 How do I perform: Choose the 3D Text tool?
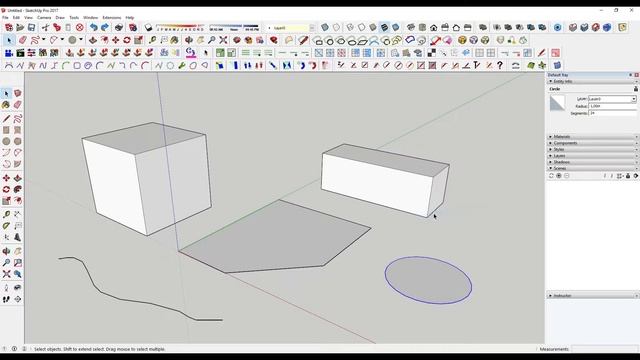click(x=18, y=237)
